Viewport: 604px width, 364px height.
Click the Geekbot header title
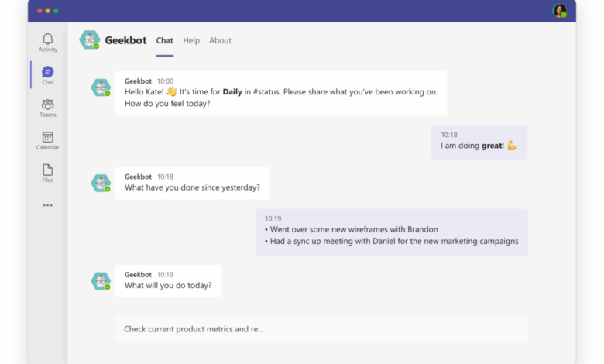(125, 40)
